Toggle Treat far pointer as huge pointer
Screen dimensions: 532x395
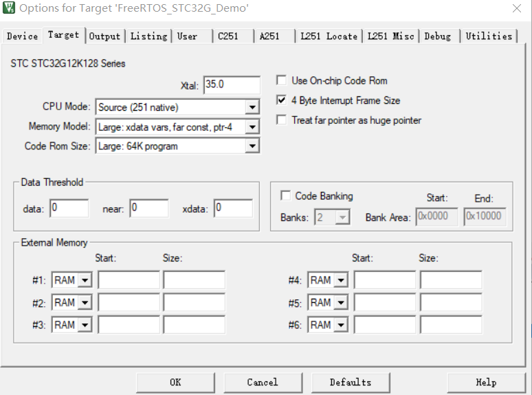point(281,120)
